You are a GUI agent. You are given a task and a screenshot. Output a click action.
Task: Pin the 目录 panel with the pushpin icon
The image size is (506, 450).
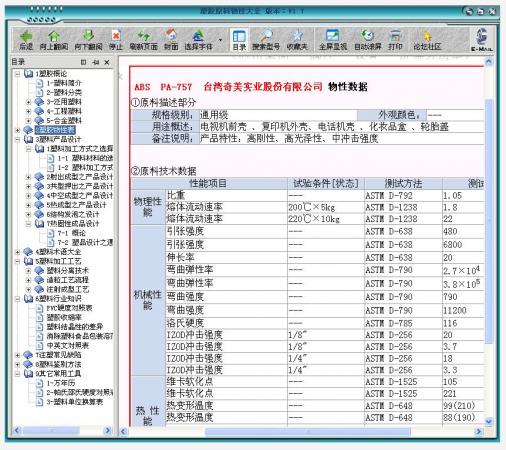(x=95, y=62)
